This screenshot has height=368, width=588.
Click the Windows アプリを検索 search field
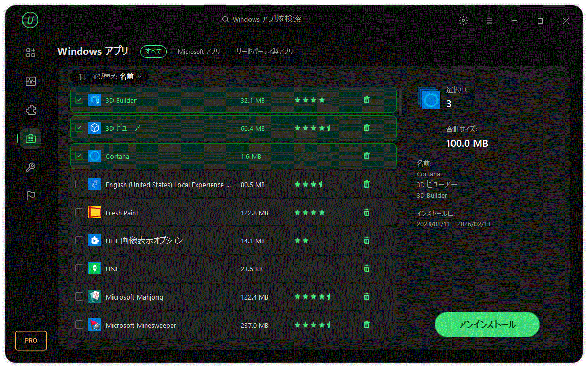coord(294,19)
